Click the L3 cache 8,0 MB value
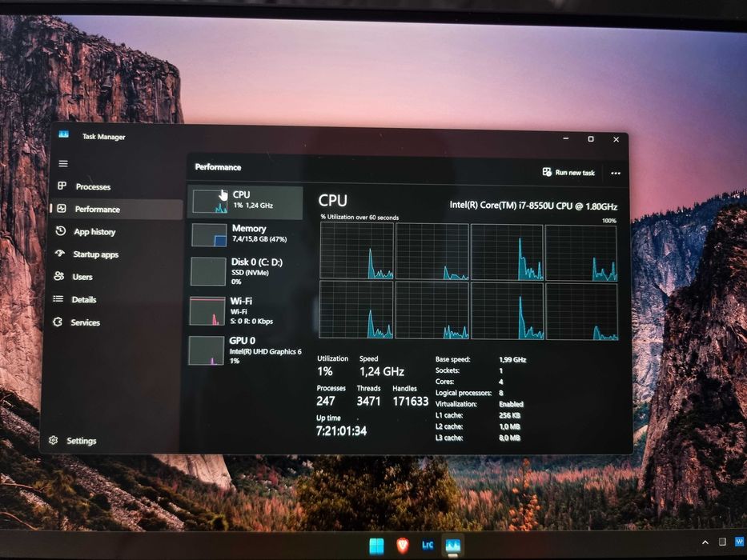The height and width of the screenshot is (560, 747). point(510,438)
